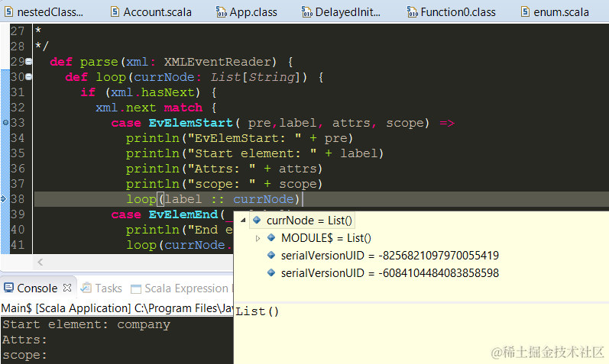Click the App.class binary file icon
The image size is (609, 364).
pyautogui.click(x=221, y=12)
